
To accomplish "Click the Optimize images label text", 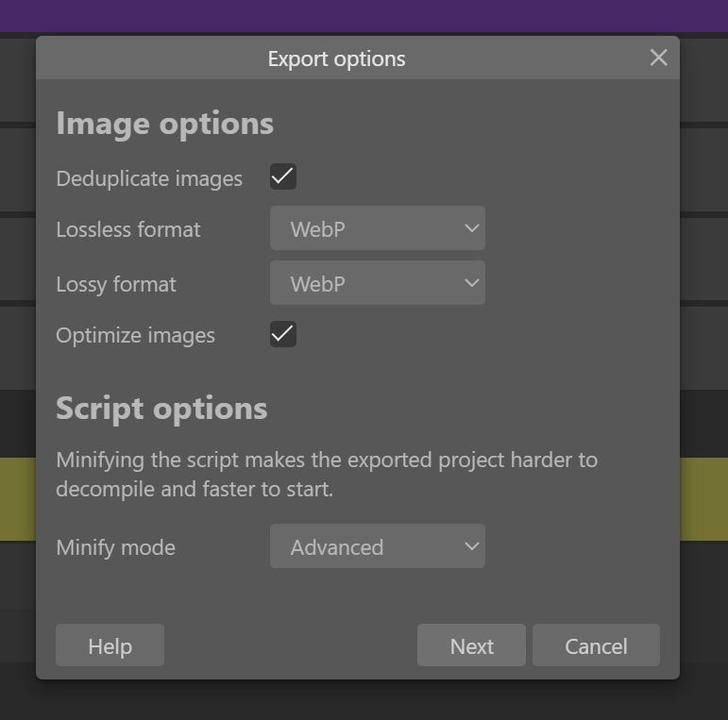I will (135, 335).
